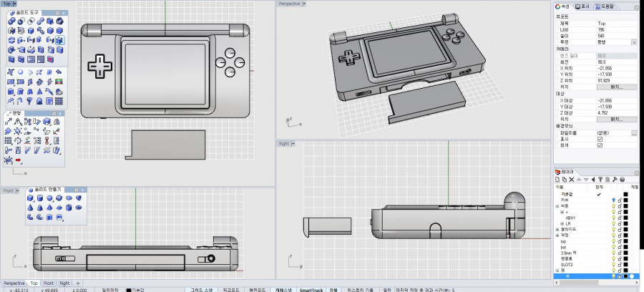Open the Top viewport title dropdown arrow
The height and width of the screenshot is (292, 644).
click(x=15, y=4)
